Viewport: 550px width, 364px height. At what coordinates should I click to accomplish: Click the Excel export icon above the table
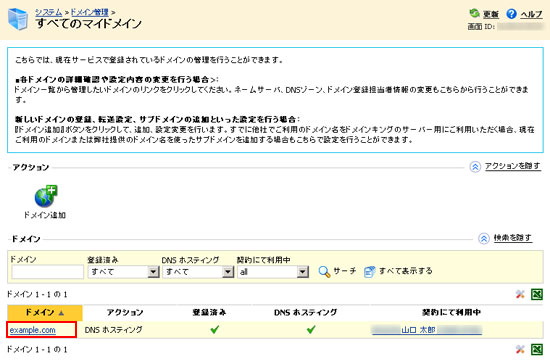click(x=537, y=294)
